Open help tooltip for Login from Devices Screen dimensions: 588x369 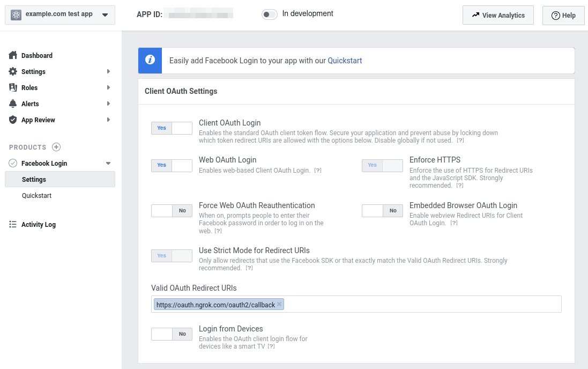coord(271,346)
